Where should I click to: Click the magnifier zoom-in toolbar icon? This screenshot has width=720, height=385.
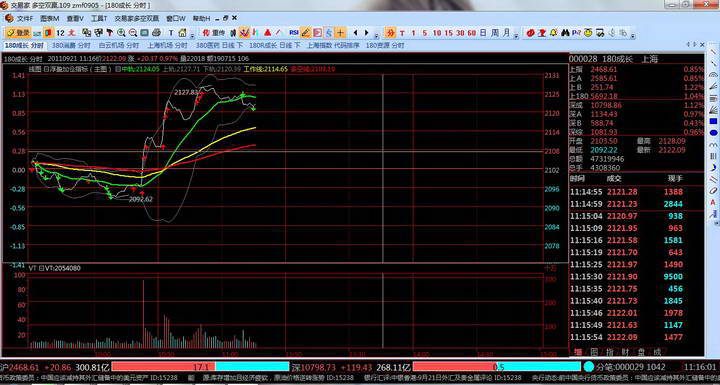click(121, 33)
